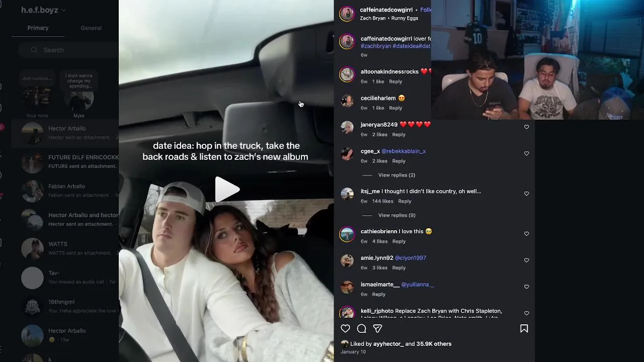Like amie.lynn92's comment heart
The height and width of the screenshot is (362, 644).
527,260
